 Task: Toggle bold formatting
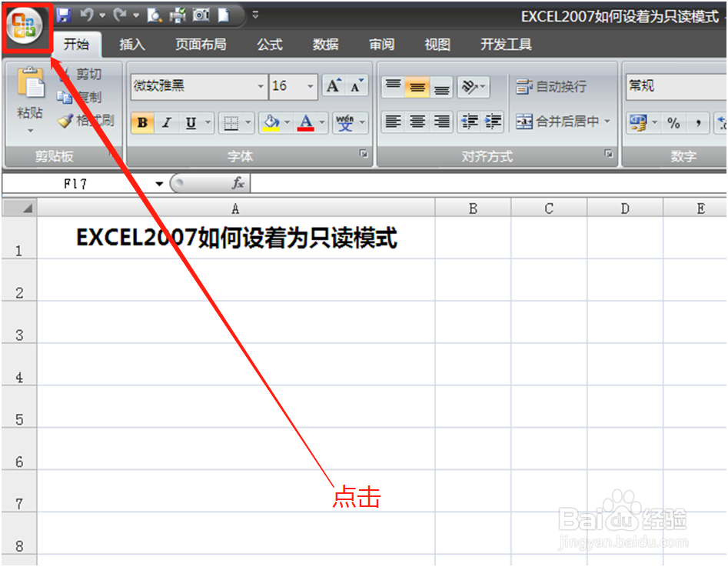tap(142, 122)
